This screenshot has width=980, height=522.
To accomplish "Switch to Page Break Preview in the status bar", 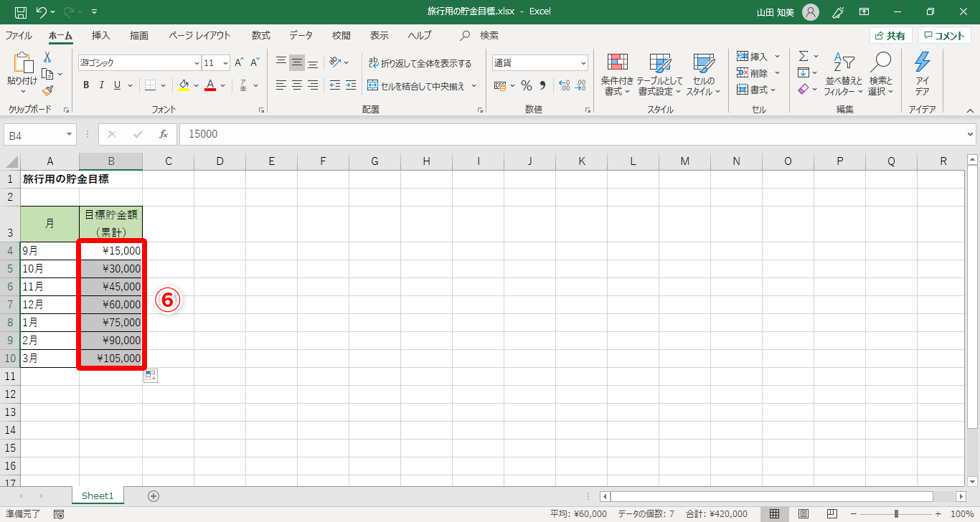I will click(832, 514).
